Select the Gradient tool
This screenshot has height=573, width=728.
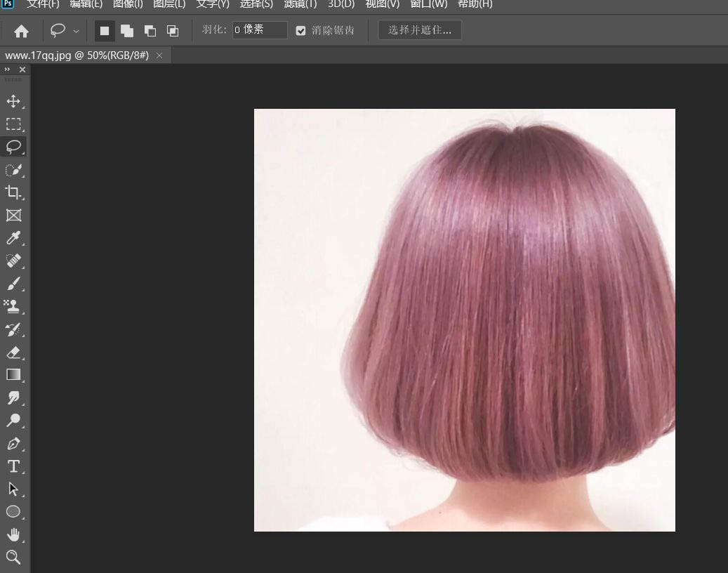[14, 375]
